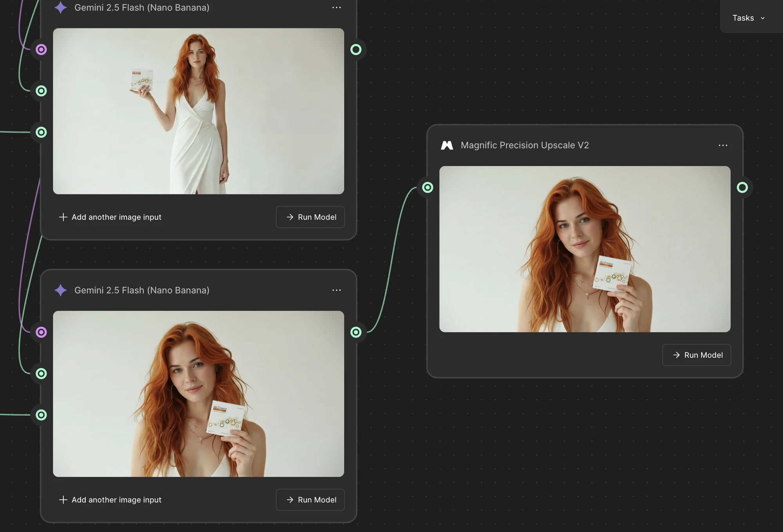Select the purple input port of the upper Gemini node
This screenshot has width=783, height=532.
pyautogui.click(x=41, y=50)
